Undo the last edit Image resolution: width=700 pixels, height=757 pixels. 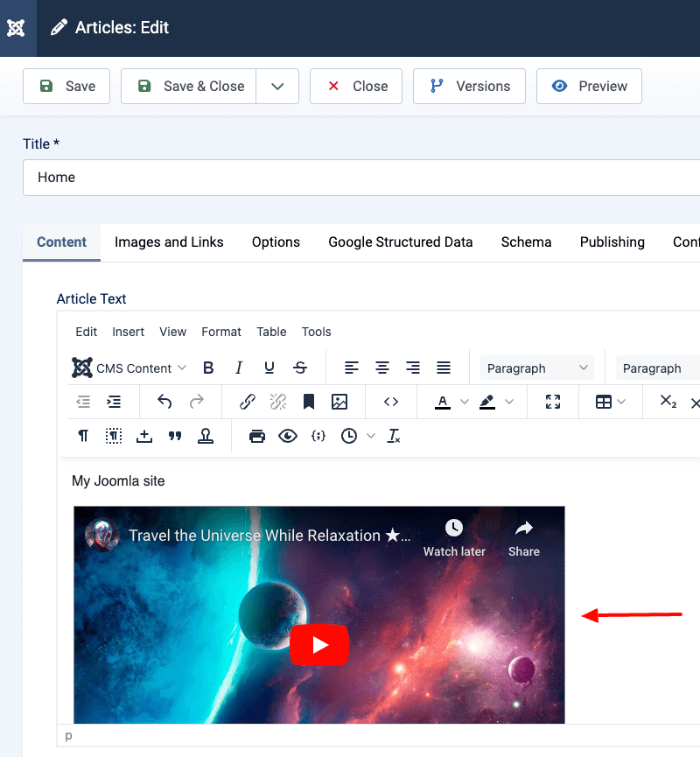(x=164, y=402)
